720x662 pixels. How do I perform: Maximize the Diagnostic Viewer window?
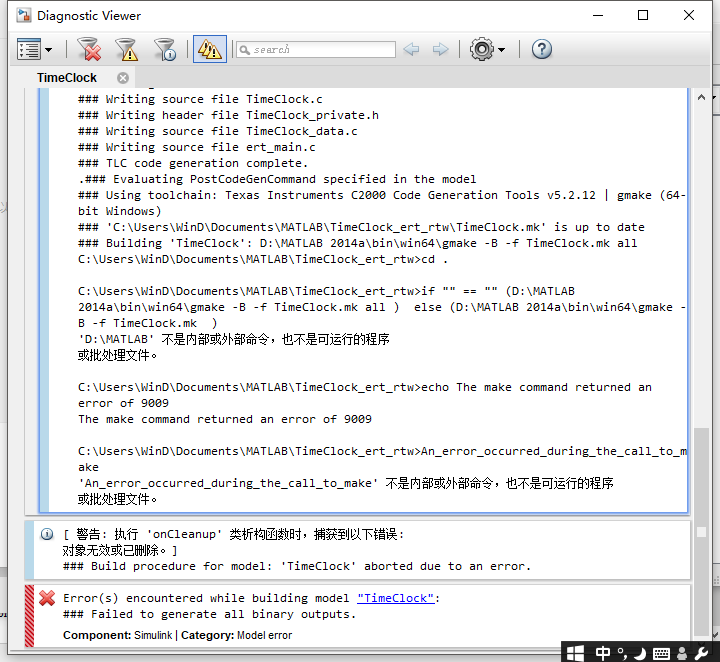coord(643,15)
